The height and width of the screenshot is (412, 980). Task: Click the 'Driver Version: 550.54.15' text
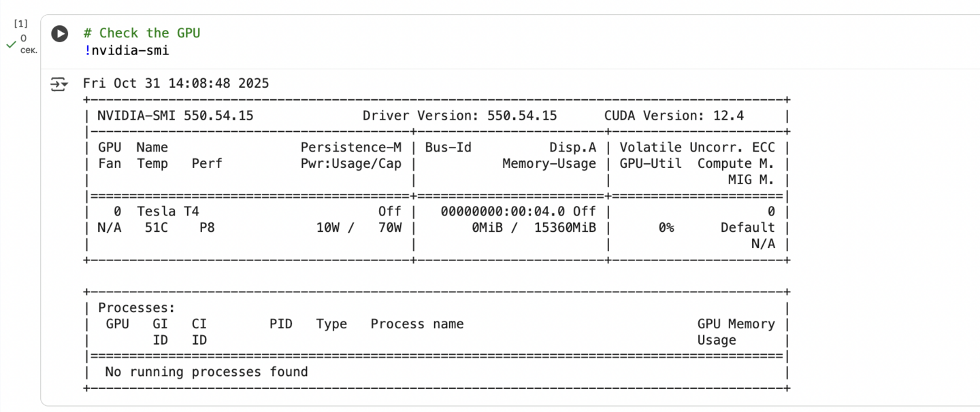coord(459,116)
